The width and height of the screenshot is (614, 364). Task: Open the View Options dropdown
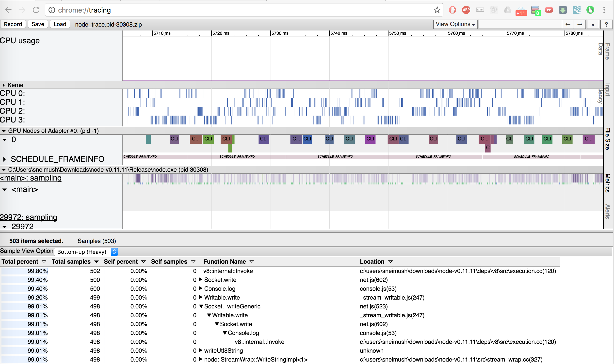pyautogui.click(x=455, y=24)
